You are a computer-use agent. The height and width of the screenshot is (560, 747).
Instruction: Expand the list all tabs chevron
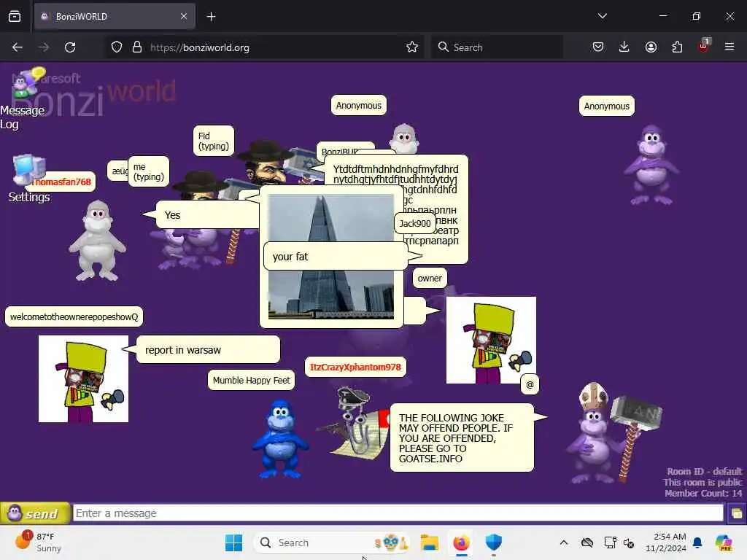(602, 16)
